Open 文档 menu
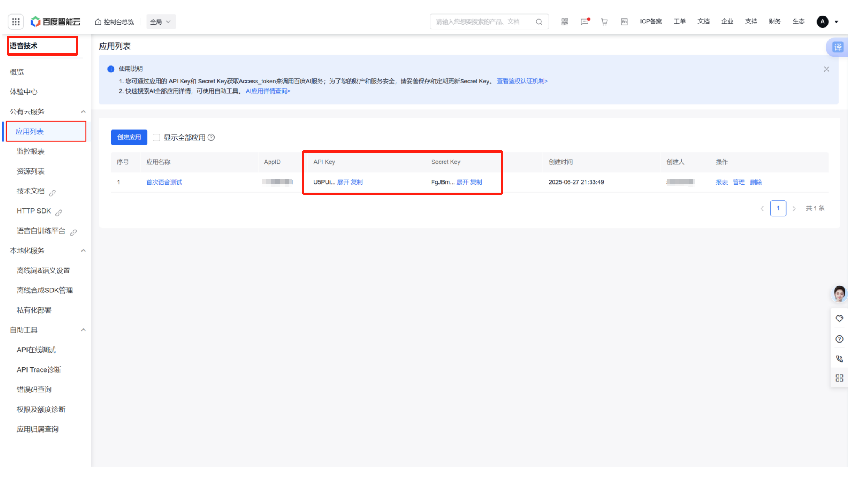Viewport: 868px width, 482px height. click(703, 21)
